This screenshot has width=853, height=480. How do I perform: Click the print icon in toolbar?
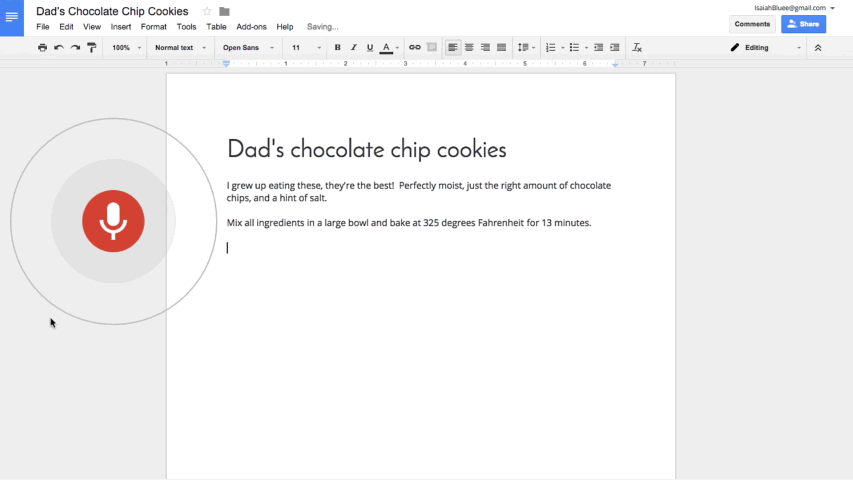[x=42, y=48]
